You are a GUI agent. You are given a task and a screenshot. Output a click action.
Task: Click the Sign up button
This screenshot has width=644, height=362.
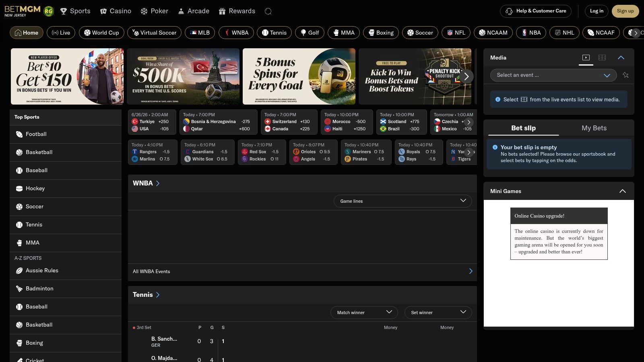625,11
